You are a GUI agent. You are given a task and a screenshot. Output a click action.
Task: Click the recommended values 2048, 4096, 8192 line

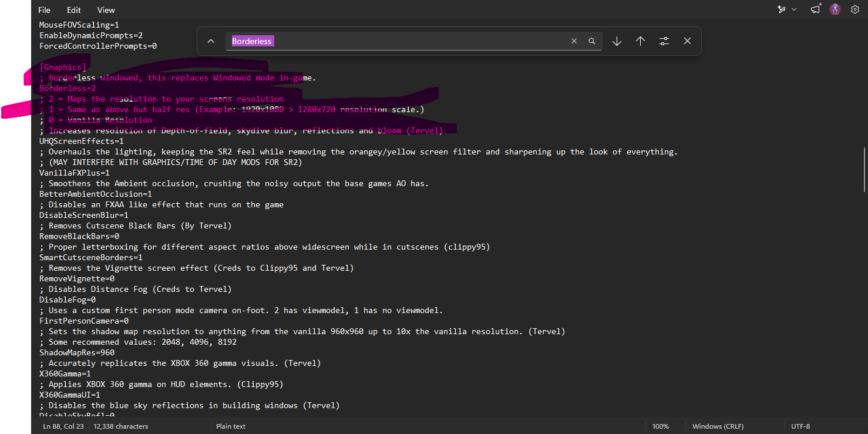pyautogui.click(x=138, y=342)
